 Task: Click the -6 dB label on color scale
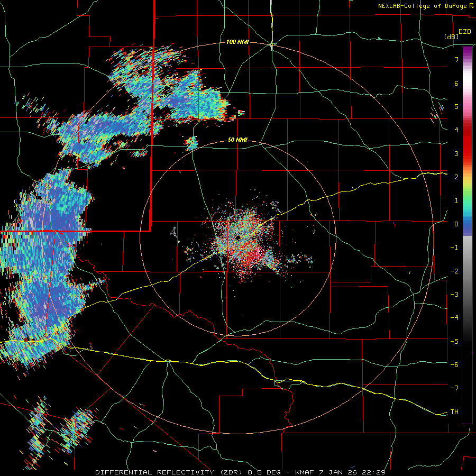tap(454, 365)
